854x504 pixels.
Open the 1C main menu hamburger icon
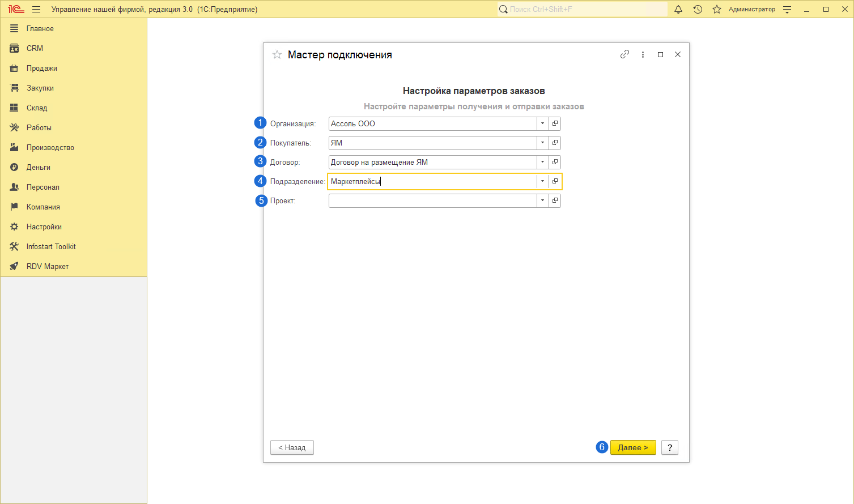point(36,9)
